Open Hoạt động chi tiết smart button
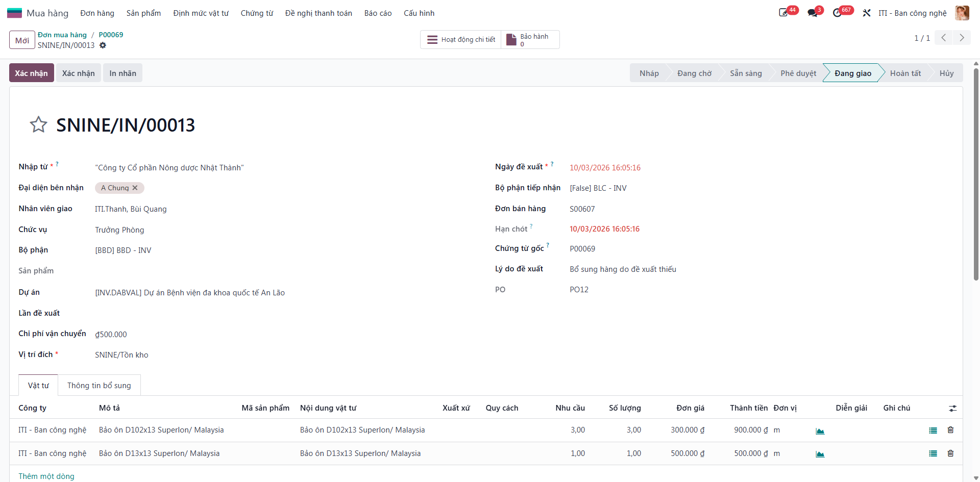 pos(461,39)
